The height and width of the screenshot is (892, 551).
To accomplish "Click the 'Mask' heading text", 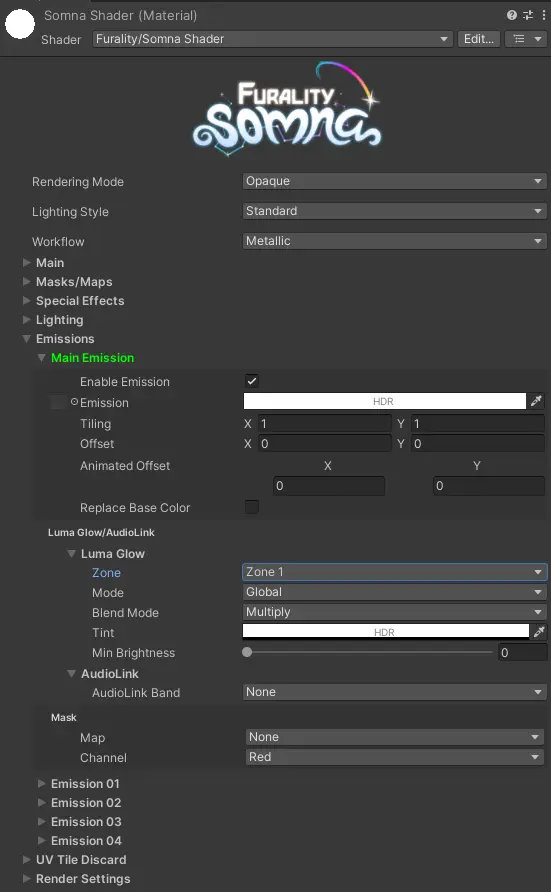I will (x=64, y=717).
